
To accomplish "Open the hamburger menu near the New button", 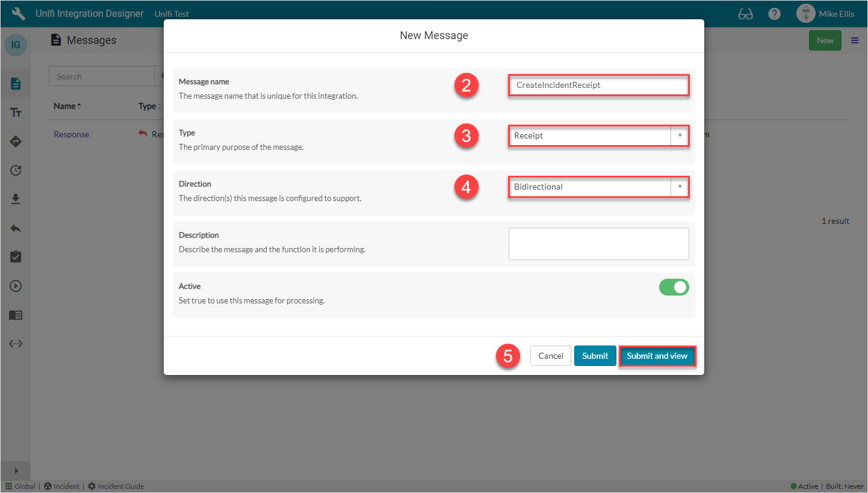I will point(854,40).
